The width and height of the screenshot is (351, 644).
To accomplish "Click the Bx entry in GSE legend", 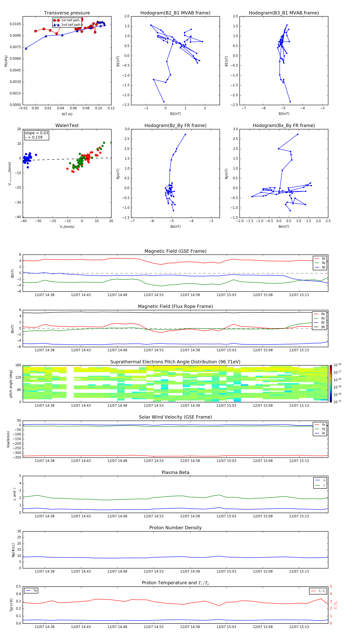I will (320, 259).
